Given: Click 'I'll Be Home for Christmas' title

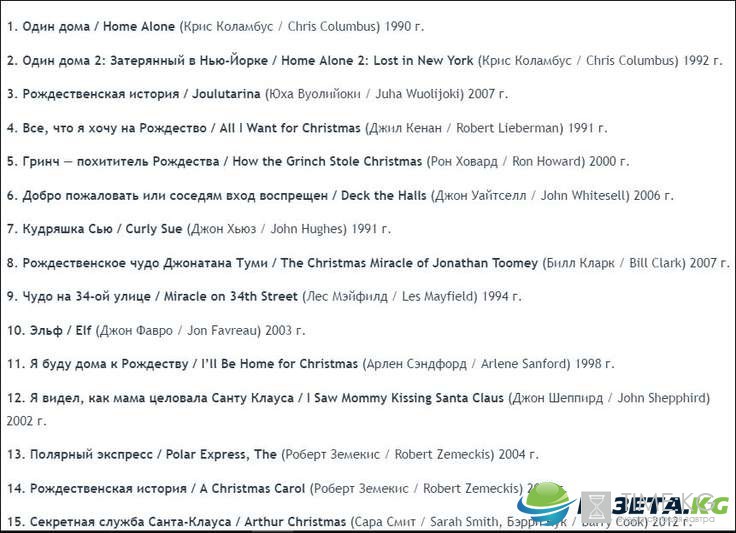Looking at the screenshot, I should pos(279,364).
